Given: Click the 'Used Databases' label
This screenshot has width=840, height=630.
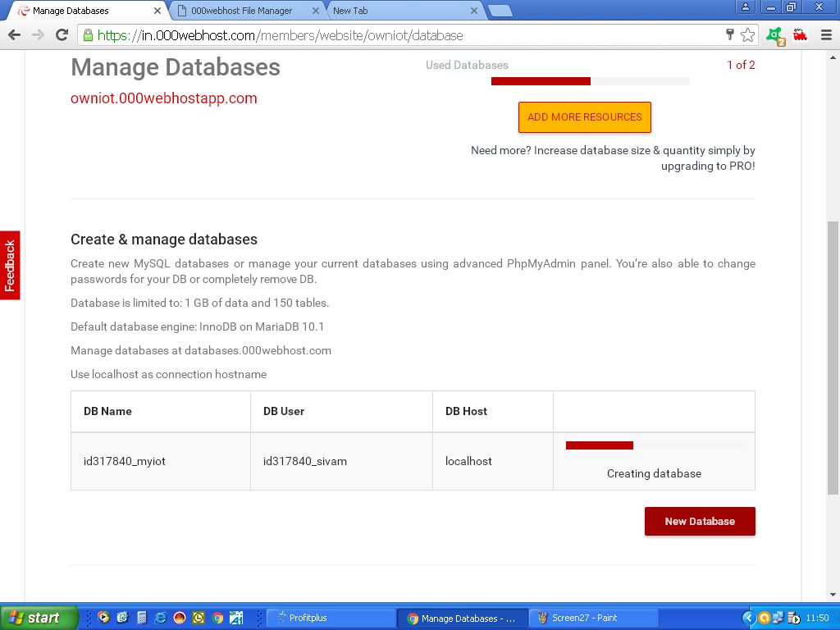Looking at the screenshot, I should pyautogui.click(x=467, y=66).
